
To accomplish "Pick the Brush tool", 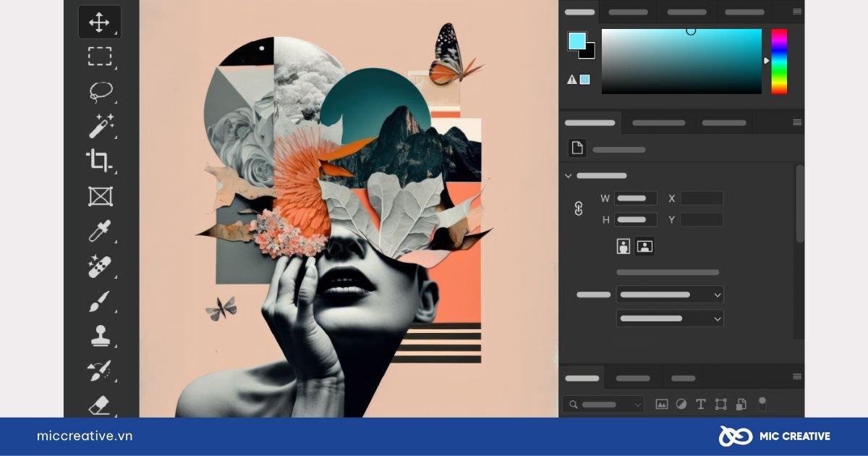I will click(100, 301).
